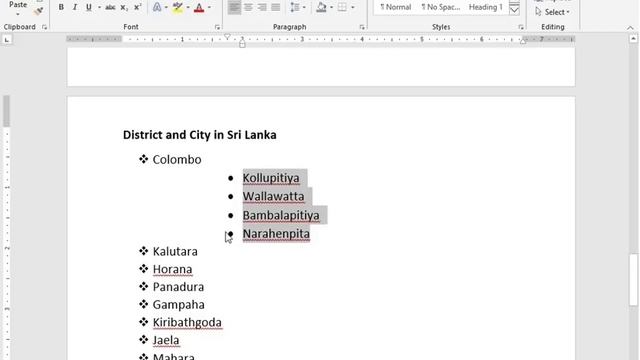Open Text Effects and Typography

coord(157,7)
